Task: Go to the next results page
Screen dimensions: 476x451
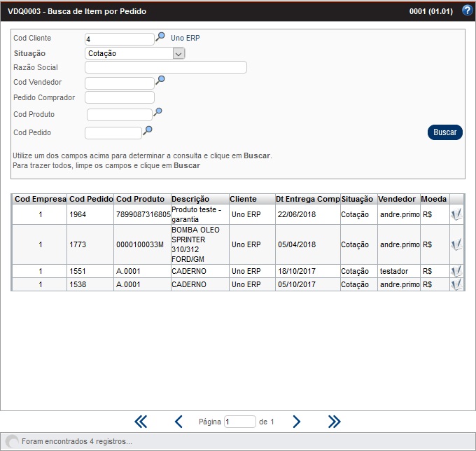Action: (296, 421)
